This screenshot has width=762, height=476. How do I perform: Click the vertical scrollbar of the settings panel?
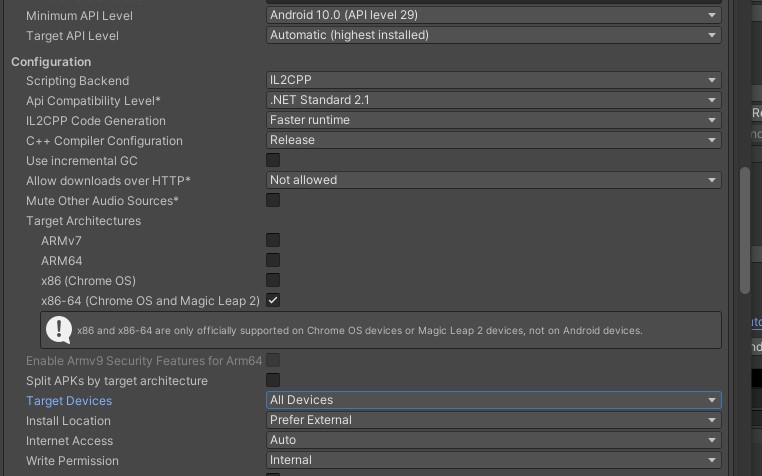tap(745, 230)
